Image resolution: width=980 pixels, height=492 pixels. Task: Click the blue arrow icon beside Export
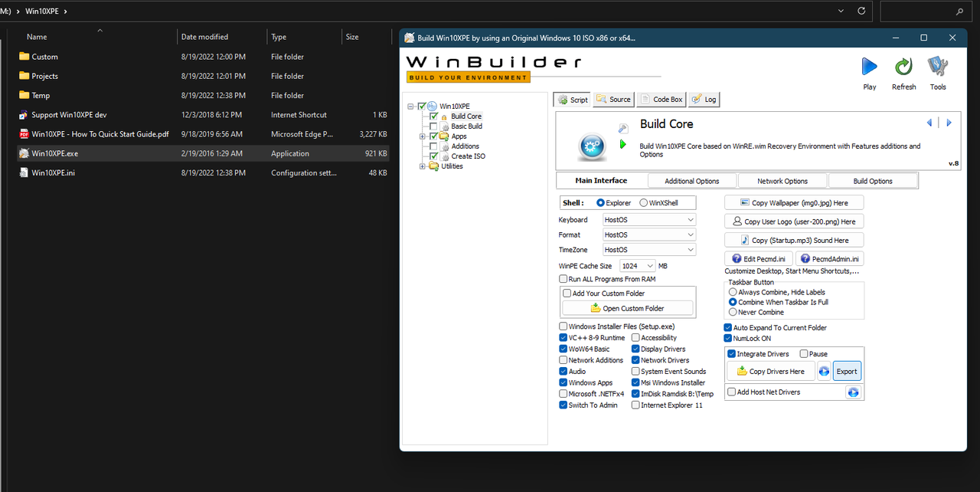click(824, 372)
